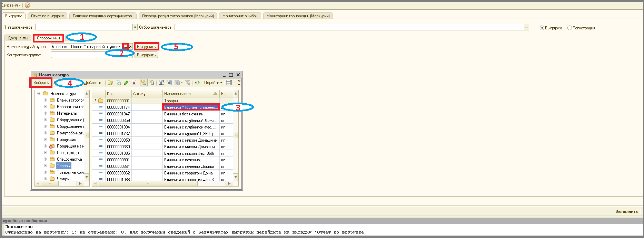Select the row Блинчики без начинки

coord(162,114)
